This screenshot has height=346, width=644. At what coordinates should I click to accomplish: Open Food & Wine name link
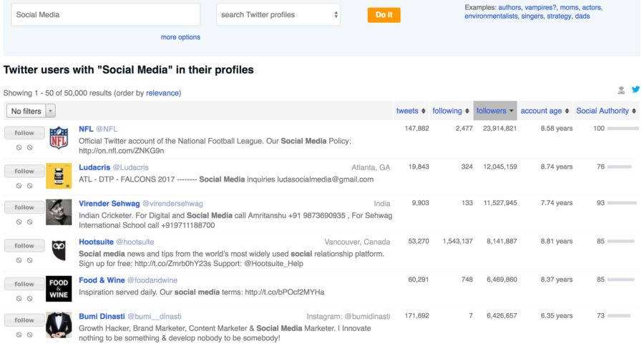point(102,280)
